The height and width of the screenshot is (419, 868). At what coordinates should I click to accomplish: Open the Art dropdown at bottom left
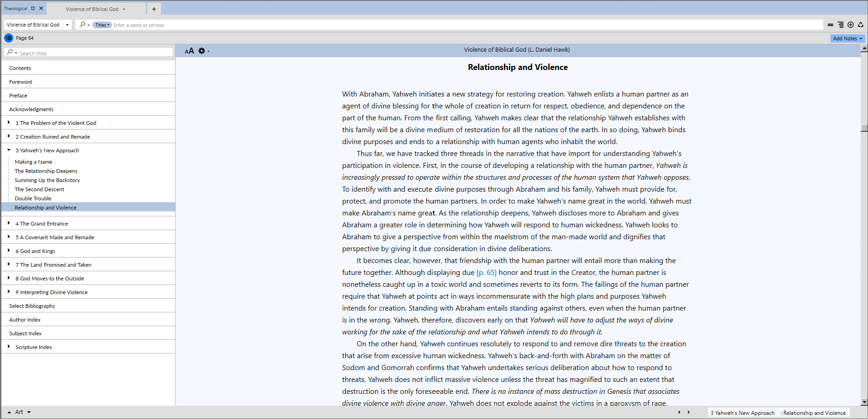tap(29, 412)
